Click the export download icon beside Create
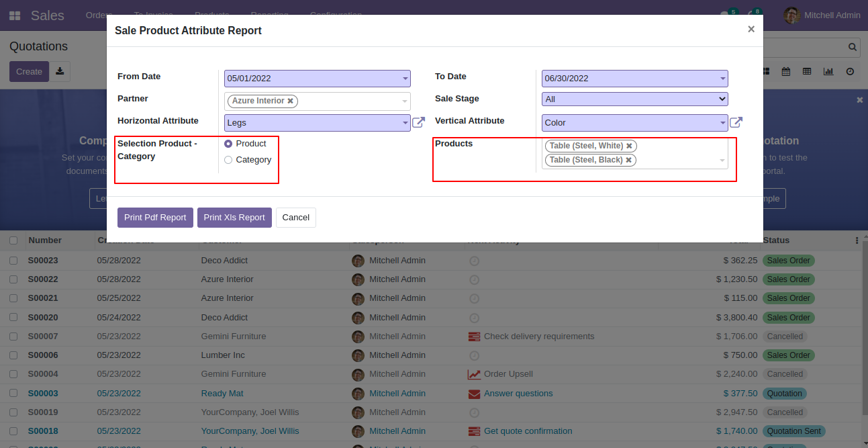 [60, 71]
